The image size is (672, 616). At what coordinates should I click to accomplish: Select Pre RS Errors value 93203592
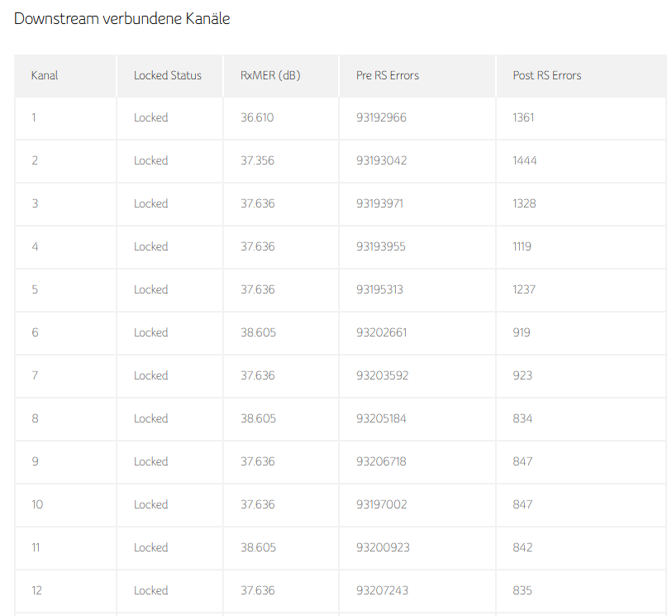click(x=381, y=375)
